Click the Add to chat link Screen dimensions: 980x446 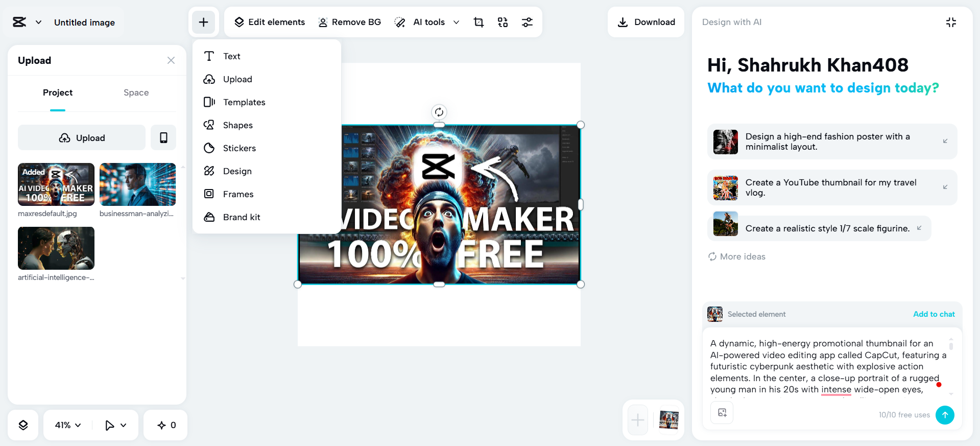[x=934, y=314]
